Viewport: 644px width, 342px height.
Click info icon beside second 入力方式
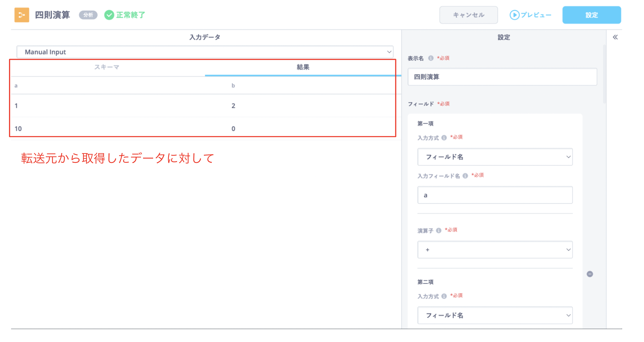(x=444, y=296)
